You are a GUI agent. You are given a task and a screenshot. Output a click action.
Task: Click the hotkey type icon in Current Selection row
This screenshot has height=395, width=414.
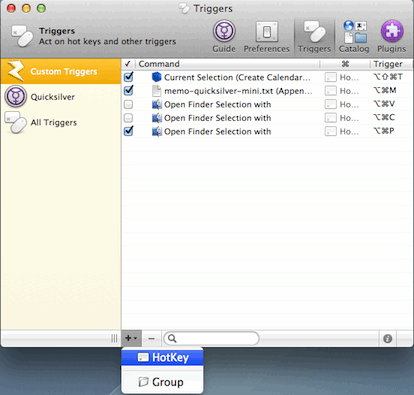pos(330,77)
